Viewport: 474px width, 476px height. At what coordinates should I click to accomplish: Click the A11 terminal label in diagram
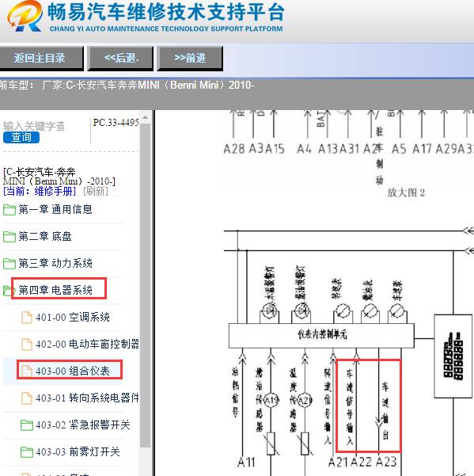(x=247, y=462)
